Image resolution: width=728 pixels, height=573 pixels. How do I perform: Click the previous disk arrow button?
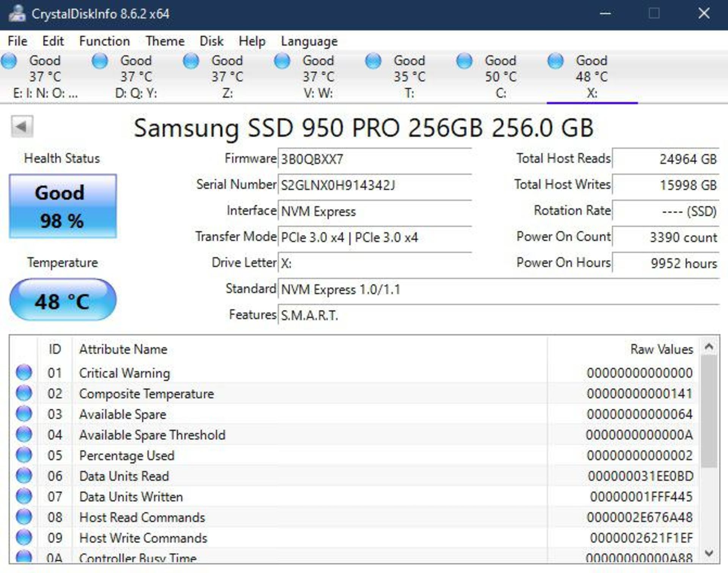tap(22, 126)
